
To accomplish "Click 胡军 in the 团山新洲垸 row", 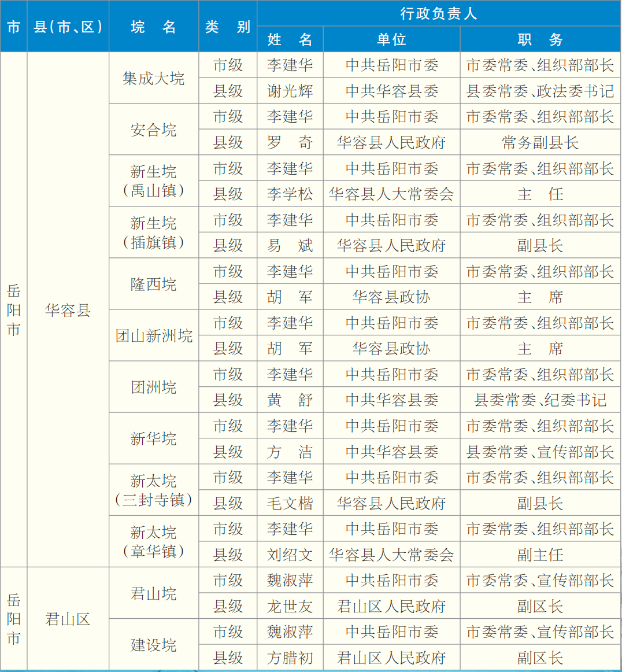I will click(290, 348).
